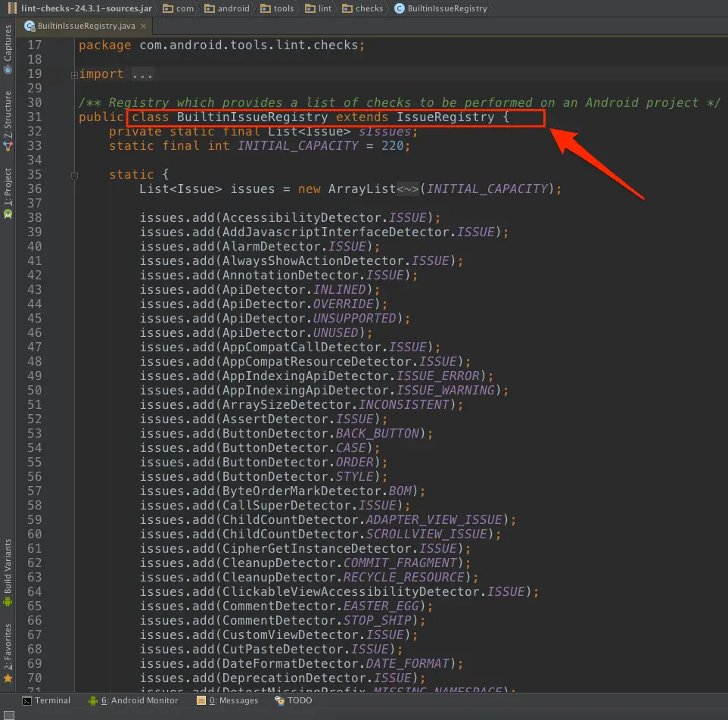Viewport: 728px width, 720px height.
Task: Click the Terminal console icon
Action: 27,701
